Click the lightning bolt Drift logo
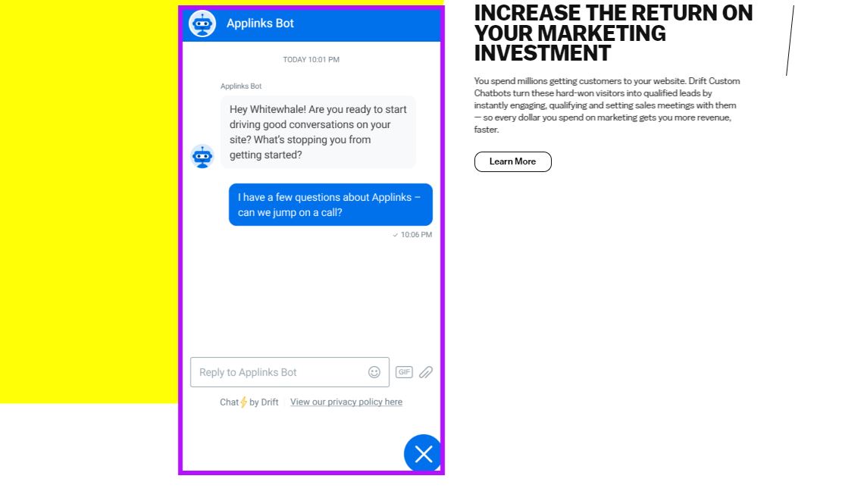The width and height of the screenshot is (864, 504). (x=243, y=402)
